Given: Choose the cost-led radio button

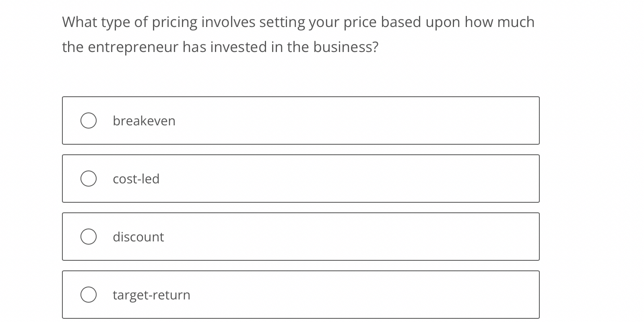Looking at the screenshot, I should click(x=89, y=179).
